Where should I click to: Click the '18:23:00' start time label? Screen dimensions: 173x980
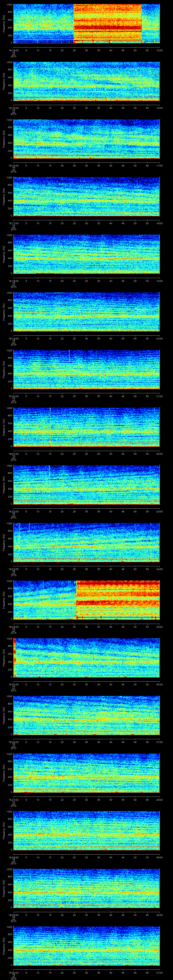pos(13,569)
